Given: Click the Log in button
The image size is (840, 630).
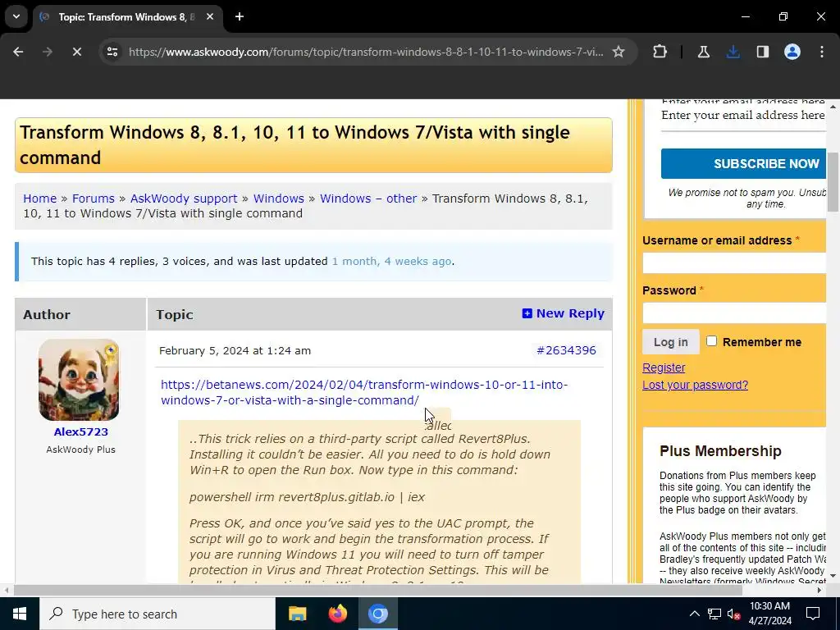Looking at the screenshot, I should coord(671,342).
